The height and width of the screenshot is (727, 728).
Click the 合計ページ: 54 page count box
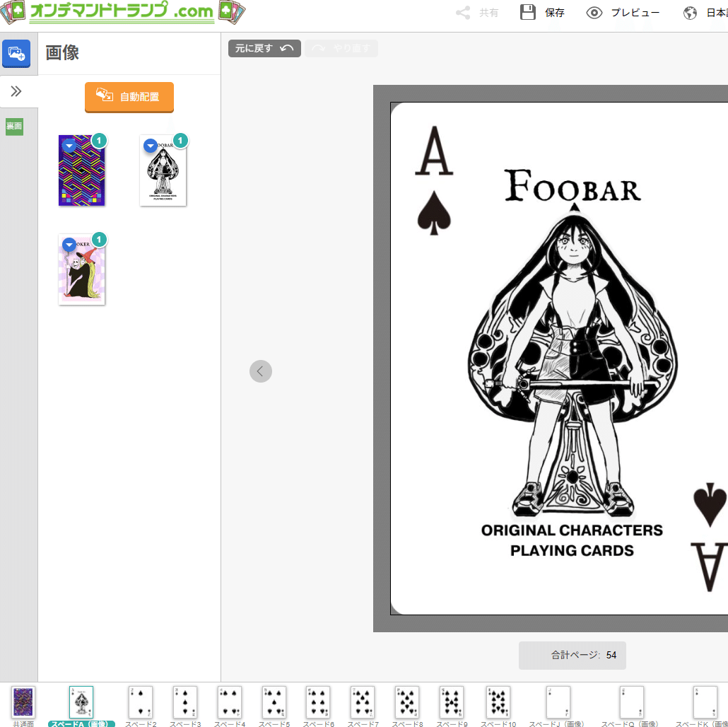coord(572,655)
